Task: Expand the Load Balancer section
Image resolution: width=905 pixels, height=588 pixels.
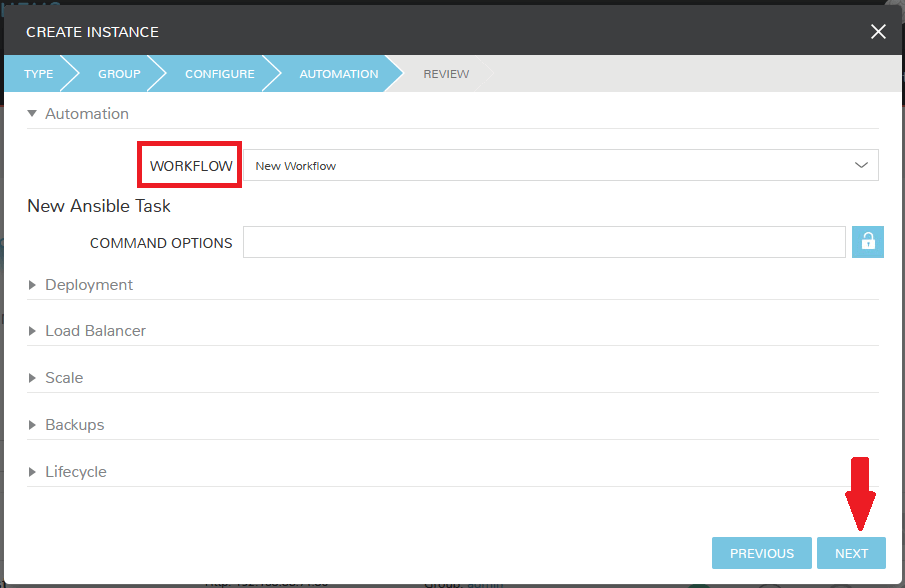Action: [x=31, y=330]
